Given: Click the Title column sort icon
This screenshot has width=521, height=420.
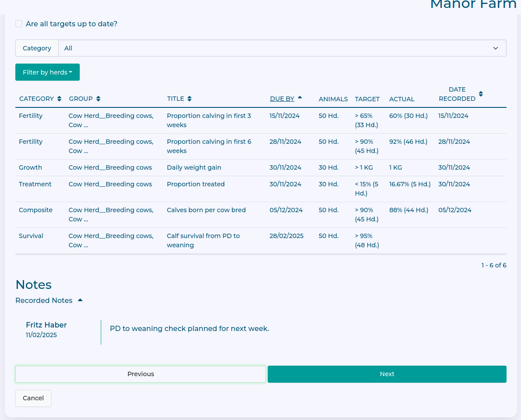Looking at the screenshot, I should pos(189,99).
